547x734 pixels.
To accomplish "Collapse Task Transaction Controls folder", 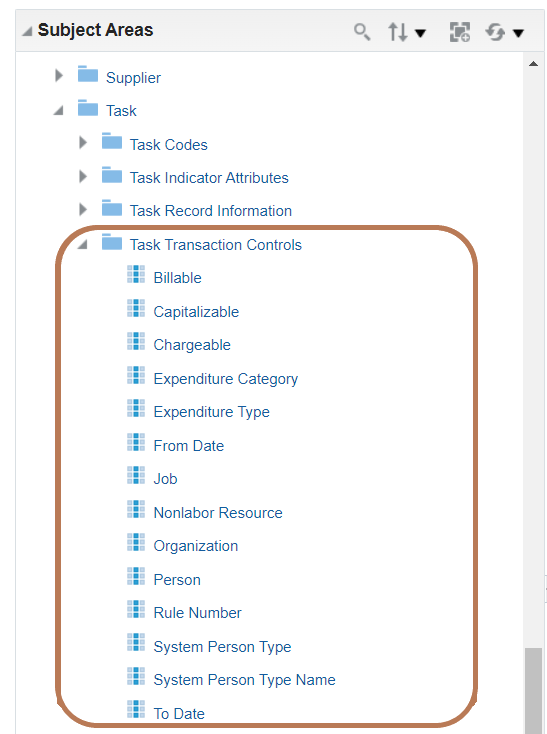I will (82, 244).
